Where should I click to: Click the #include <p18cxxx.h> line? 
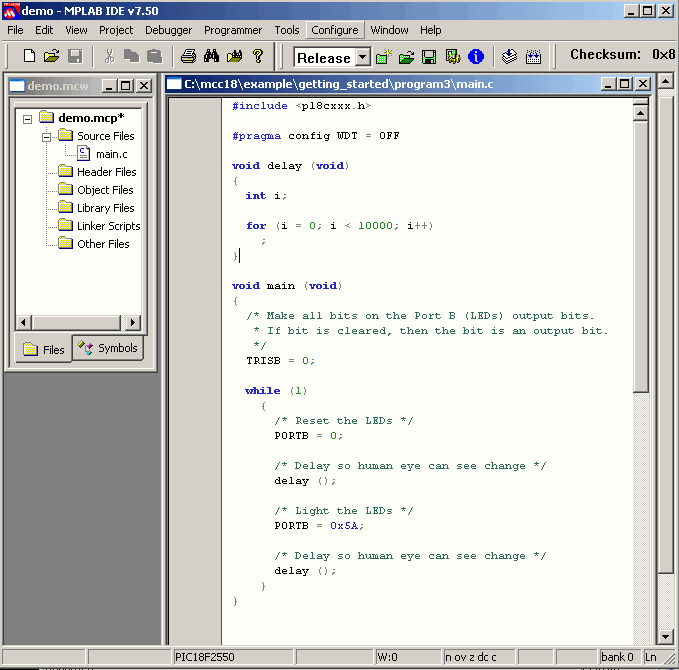click(301, 106)
